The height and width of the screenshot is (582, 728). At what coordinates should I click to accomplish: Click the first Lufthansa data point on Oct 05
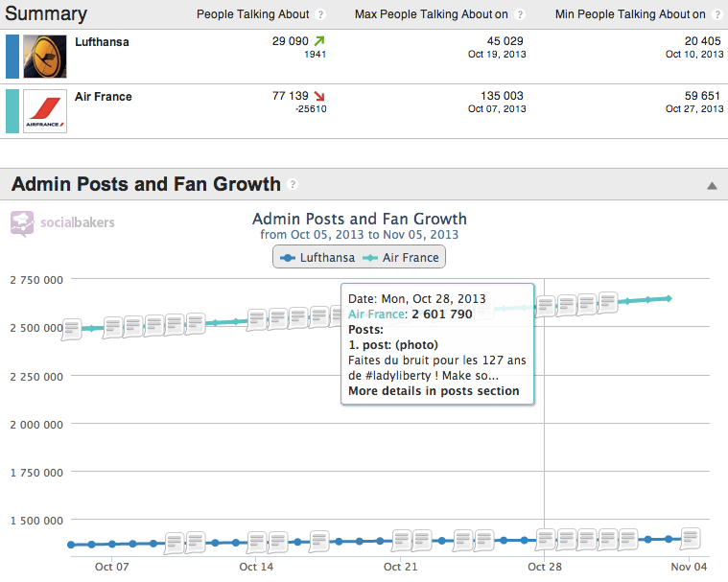pyautogui.click(x=71, y=545)
